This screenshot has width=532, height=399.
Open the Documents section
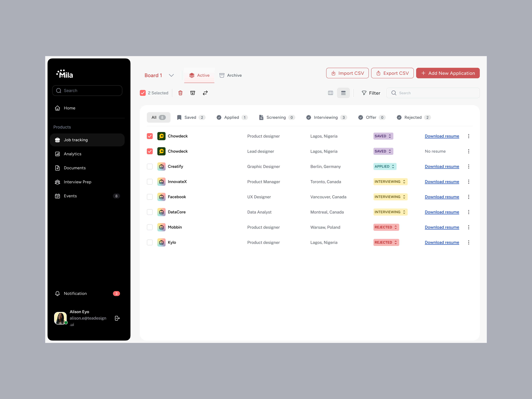point(75,168)
